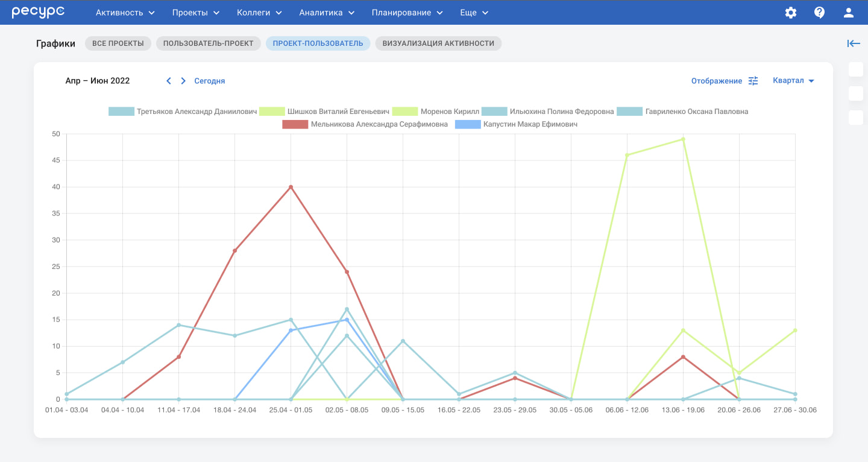The width and height of the screenshot is (868, 462).
Task: Click the Ресурс logo
Action: [x=39, y=12]
